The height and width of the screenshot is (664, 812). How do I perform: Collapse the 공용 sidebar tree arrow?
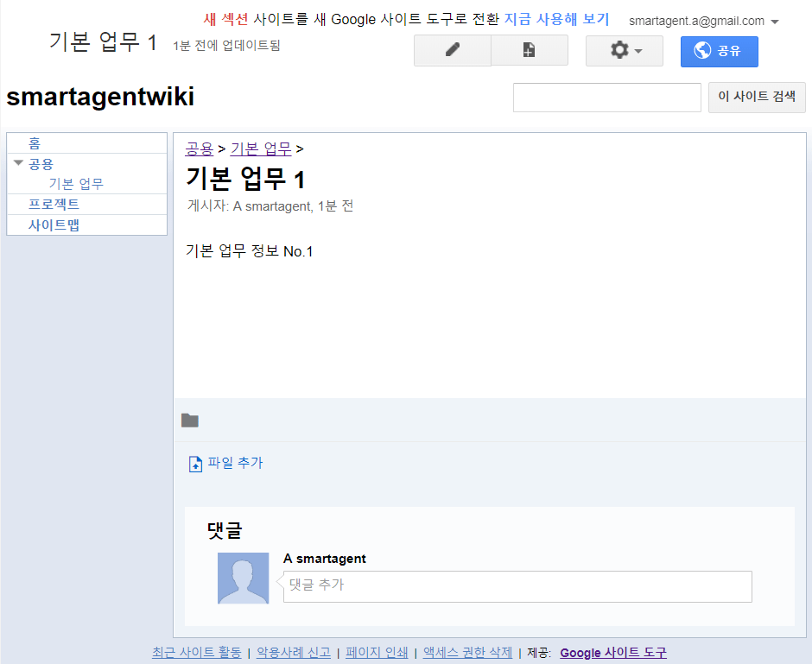coord(18,162)
